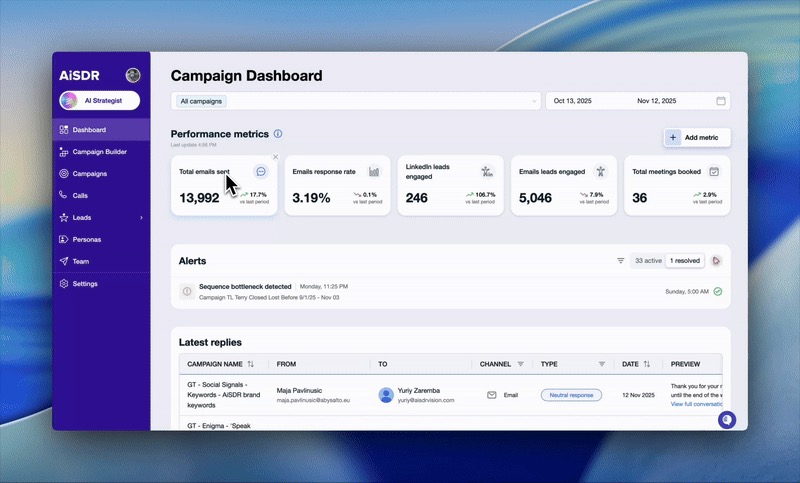Switch alerts view to 33 active

click(x=647, y=260)
